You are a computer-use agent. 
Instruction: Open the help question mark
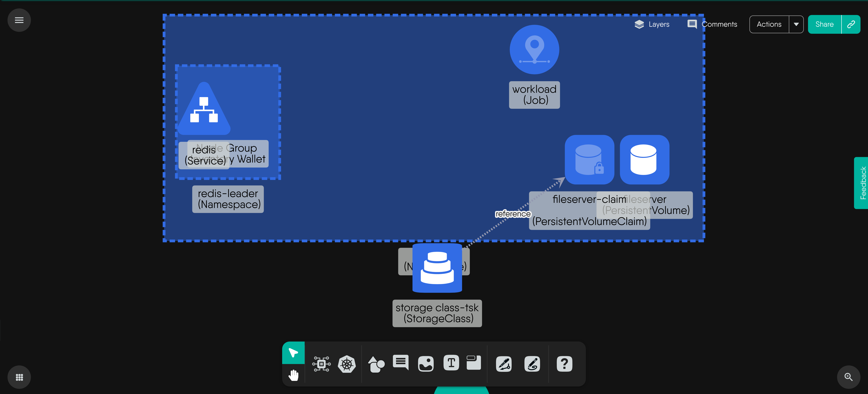pos(564,364)
